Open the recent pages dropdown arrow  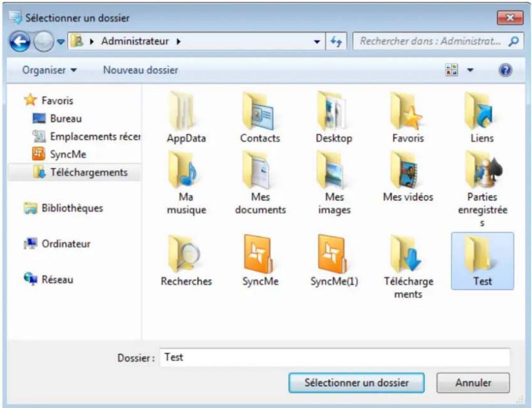(60, 42)
